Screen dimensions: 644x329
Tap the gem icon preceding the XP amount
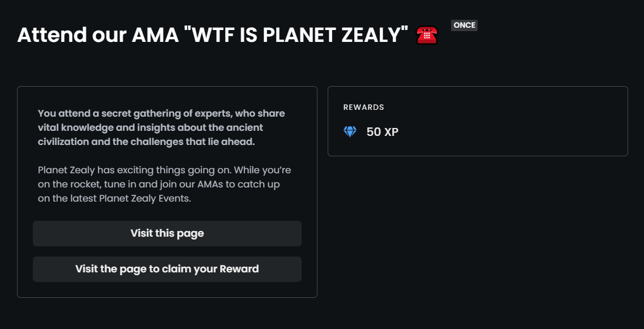coord(350,132)
